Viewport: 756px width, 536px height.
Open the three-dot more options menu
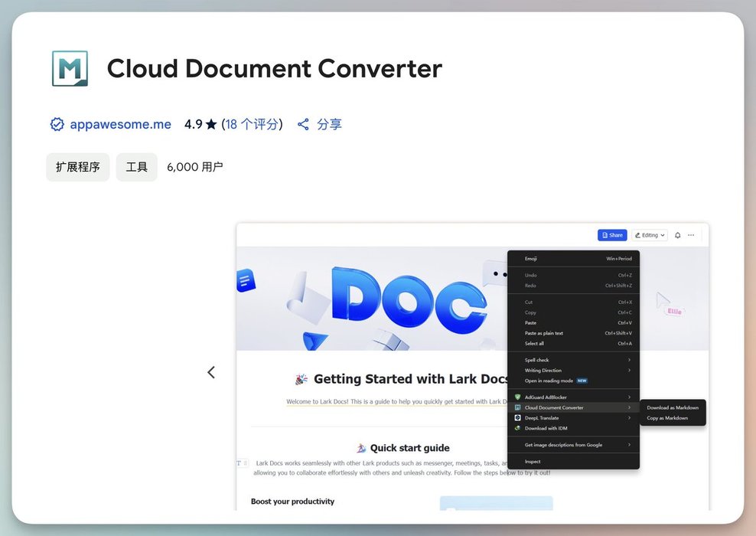pyautogui.click(x=691, y=235)
